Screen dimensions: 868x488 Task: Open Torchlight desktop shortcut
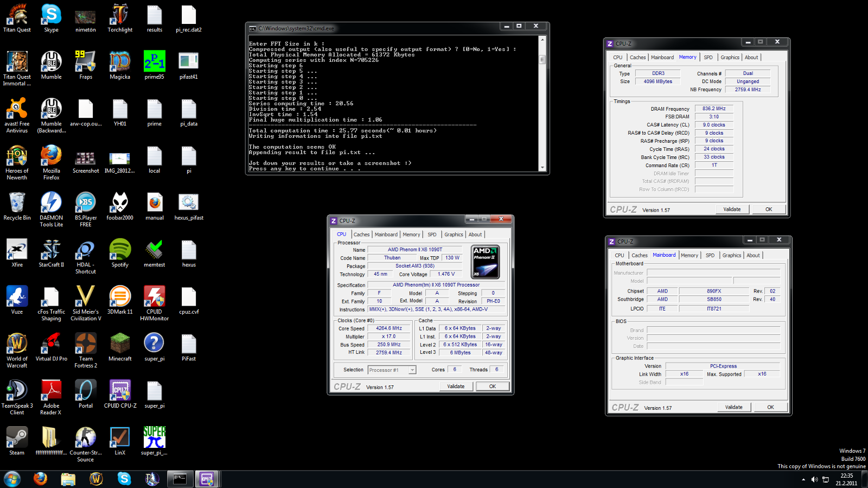pyautogui.click(x=120, y=19)
